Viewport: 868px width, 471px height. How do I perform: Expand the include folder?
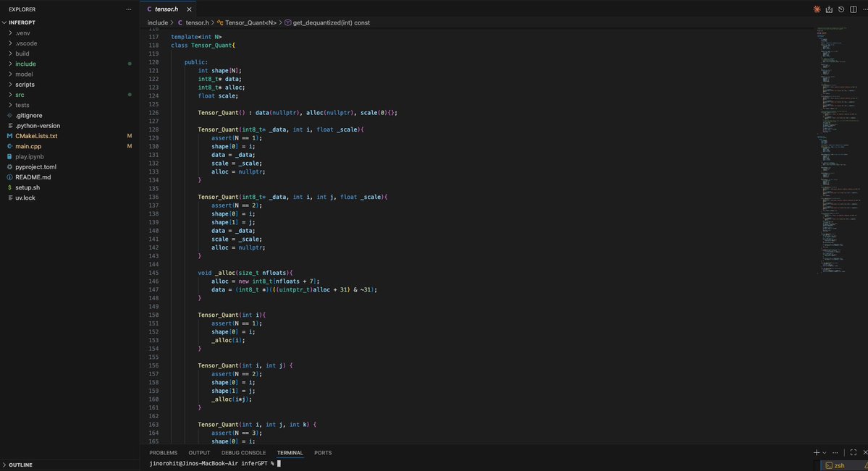[x=25, y=64]
